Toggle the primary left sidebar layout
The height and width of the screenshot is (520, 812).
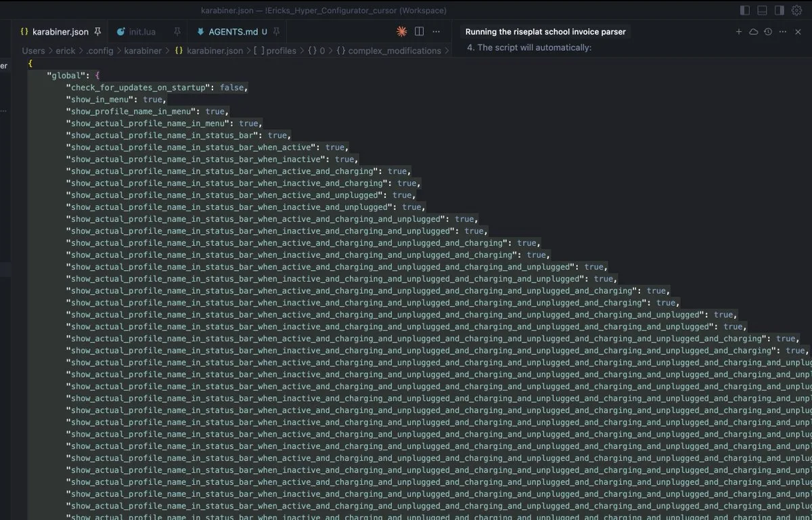pos(745,10)
